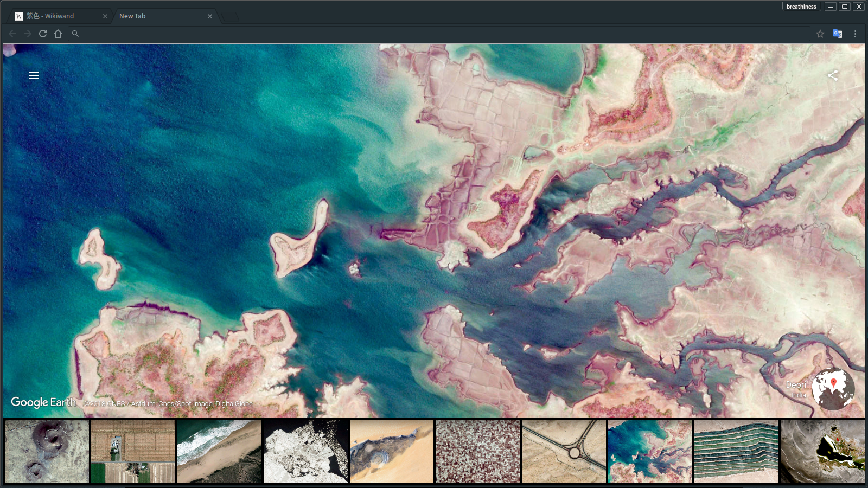Screen dimensions: 868x488
Task: Open the green striped terraces thumbnail
Action: click(x=736, y=451)
